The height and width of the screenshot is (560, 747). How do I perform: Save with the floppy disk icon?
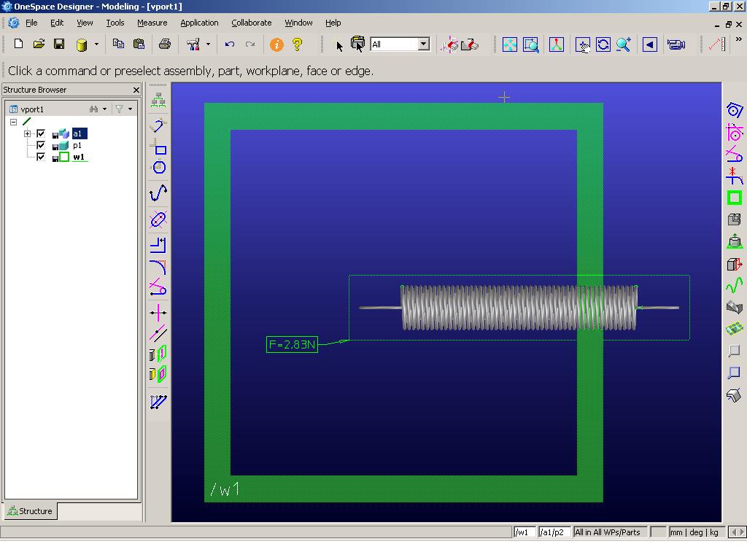[59, 44]
